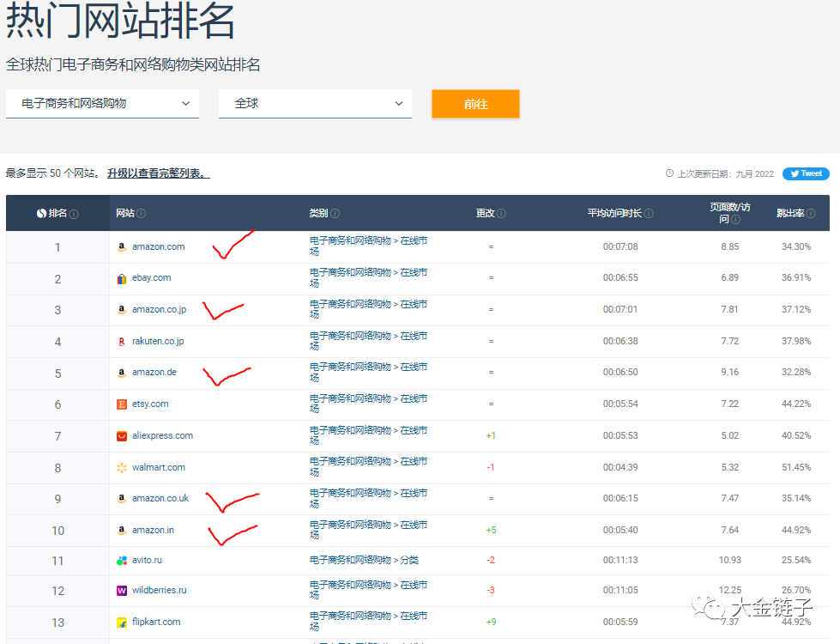Open the 全球 region dropdown

(x=315, y=104)
